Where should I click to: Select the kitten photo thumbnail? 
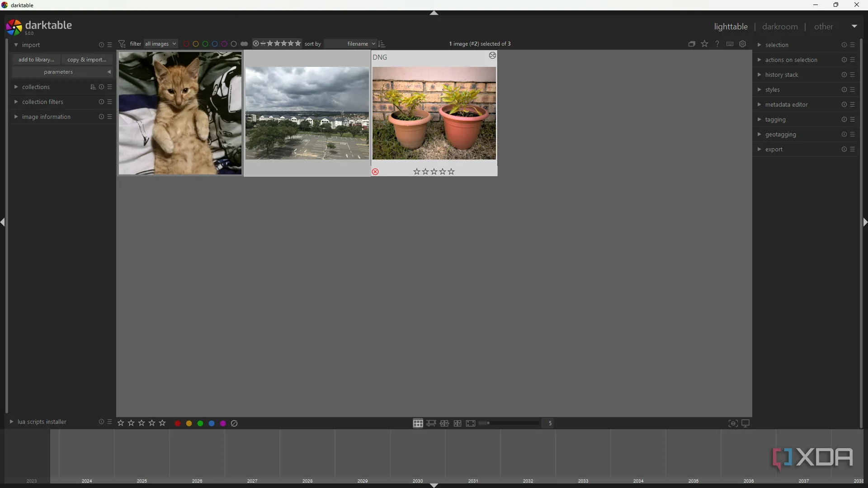[180, 113]
